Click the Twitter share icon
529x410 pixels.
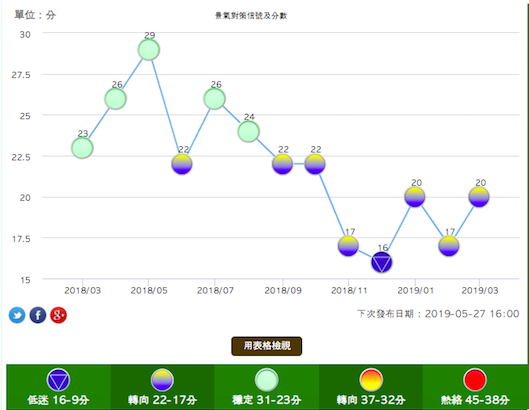[17, 315]
